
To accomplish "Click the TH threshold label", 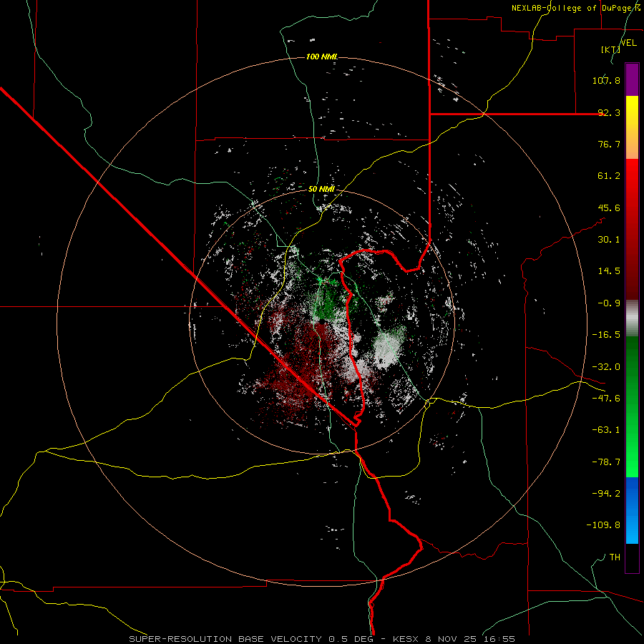I will click(615, 557).
